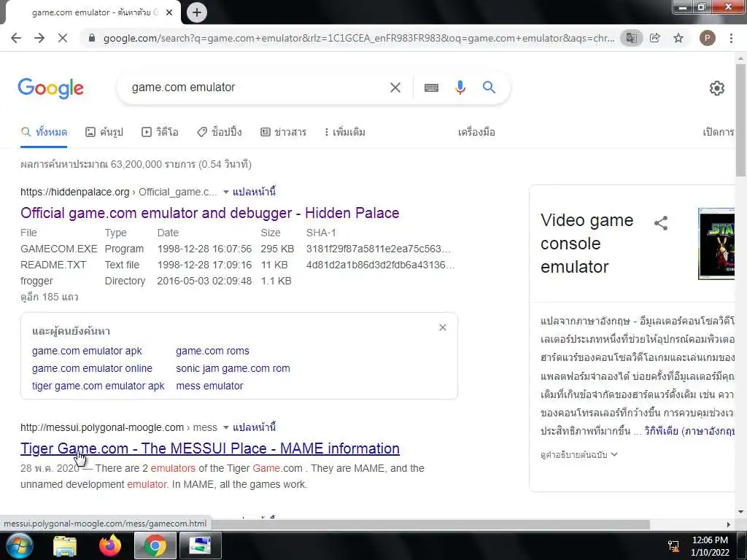Viewport: 747px width, 560px height.
Task: Open the Hidden Palace result dropdown arrow
Action: point(226,192)
